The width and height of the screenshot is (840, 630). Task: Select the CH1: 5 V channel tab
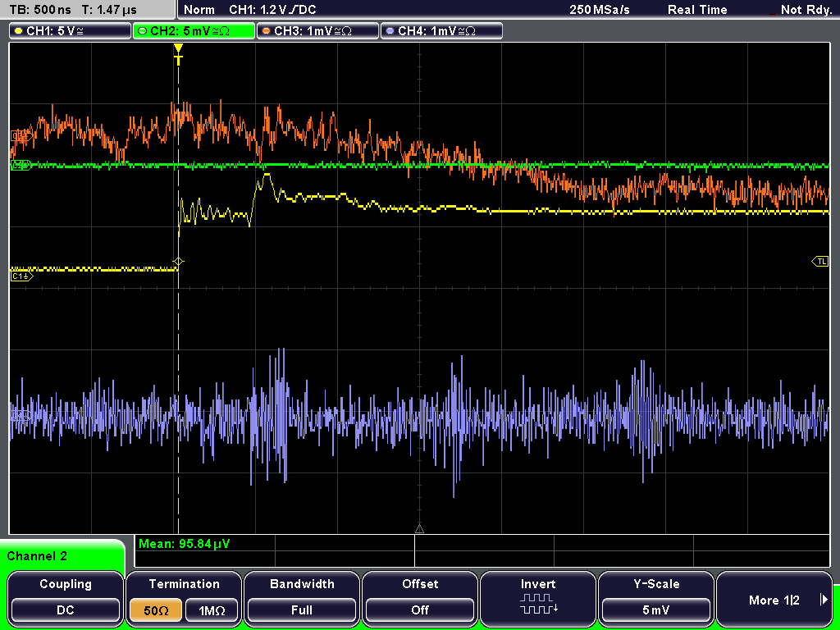click(x=71, y=31)
